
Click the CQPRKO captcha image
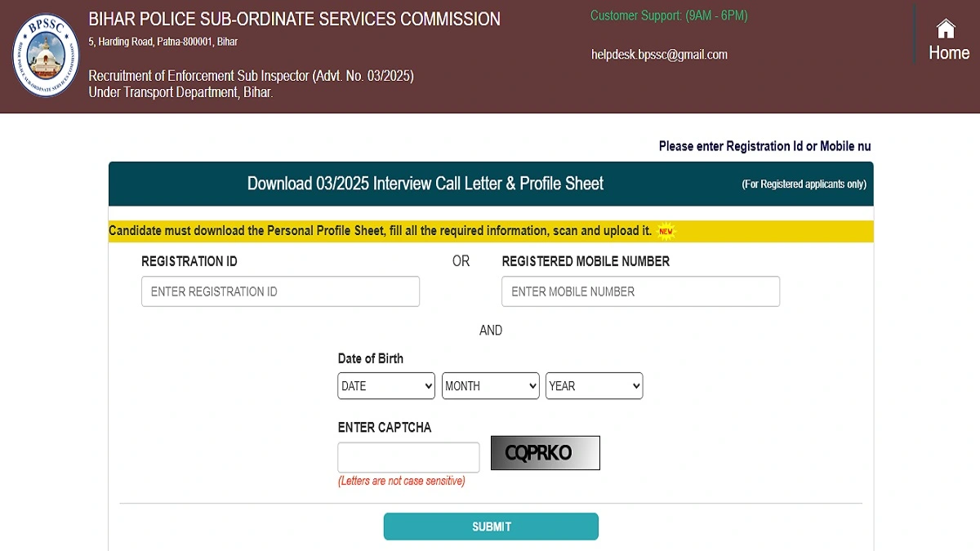(544, 452)
